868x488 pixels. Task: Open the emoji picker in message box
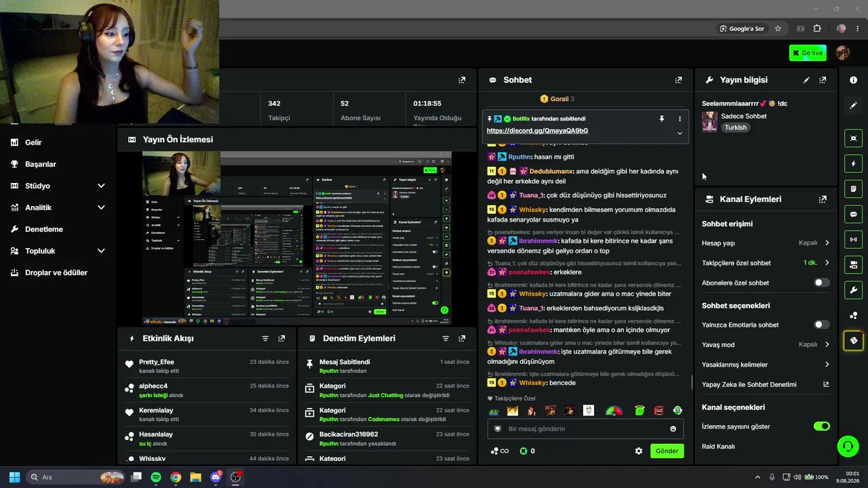pyautogui.click(x=673, y=429)
